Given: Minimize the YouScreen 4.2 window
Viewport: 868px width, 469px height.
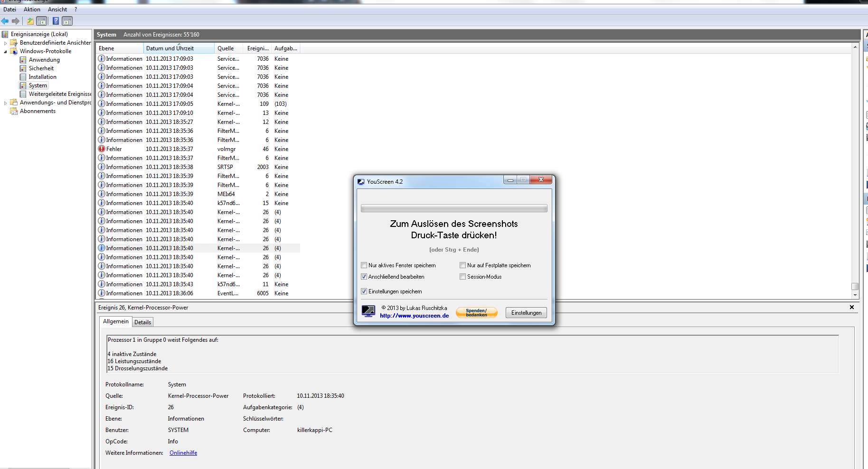Looking at the screenshot, I should coord(510,180).
